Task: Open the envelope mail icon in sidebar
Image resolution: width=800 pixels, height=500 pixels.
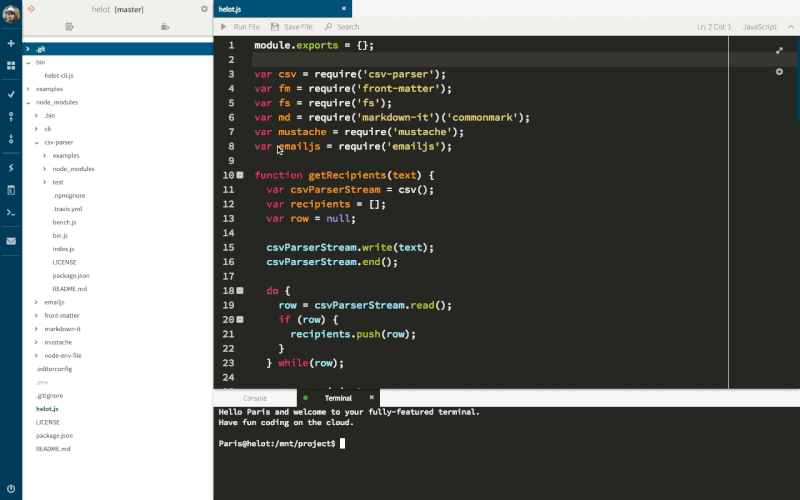Action: coord(11,241)
